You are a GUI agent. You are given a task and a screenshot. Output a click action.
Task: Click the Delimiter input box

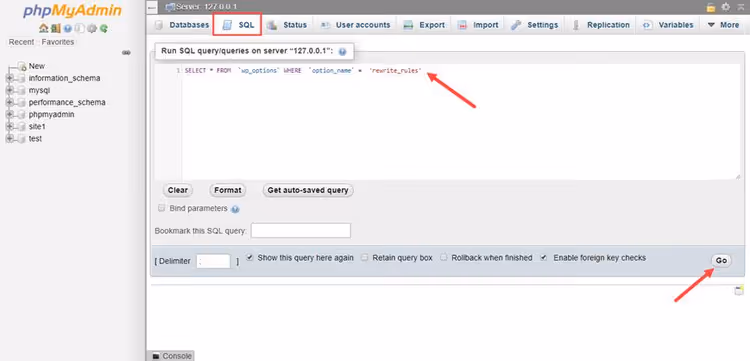pyautogui.click(x=213, y=262)
